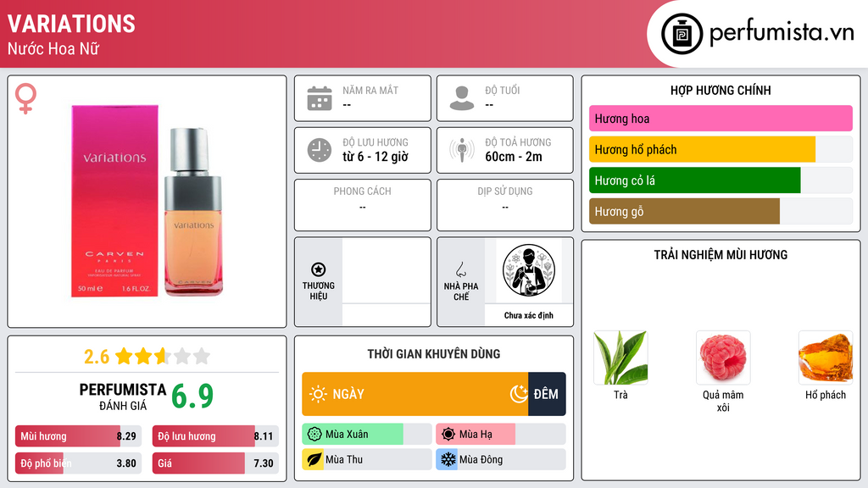
Task: Click the pink female gender symbol icon
Action: click(25, 98)
